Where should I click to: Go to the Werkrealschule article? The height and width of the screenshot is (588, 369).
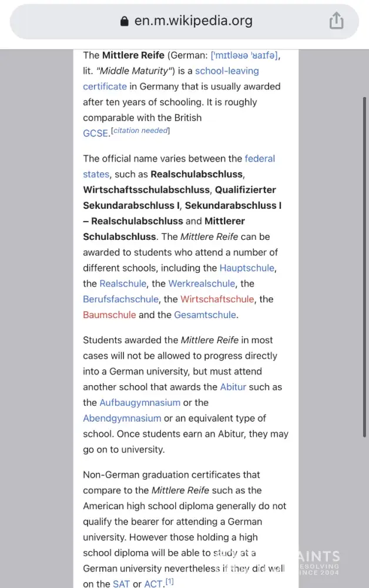[202, 283]
